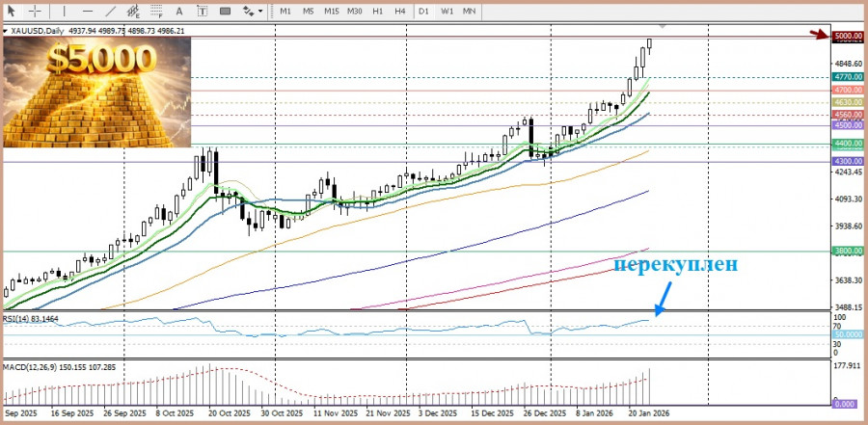Image resolution: width=868 pixels, height=425 pixels.
Task: Click the 8 Jan 2026 date label
Action: [594, 413]
